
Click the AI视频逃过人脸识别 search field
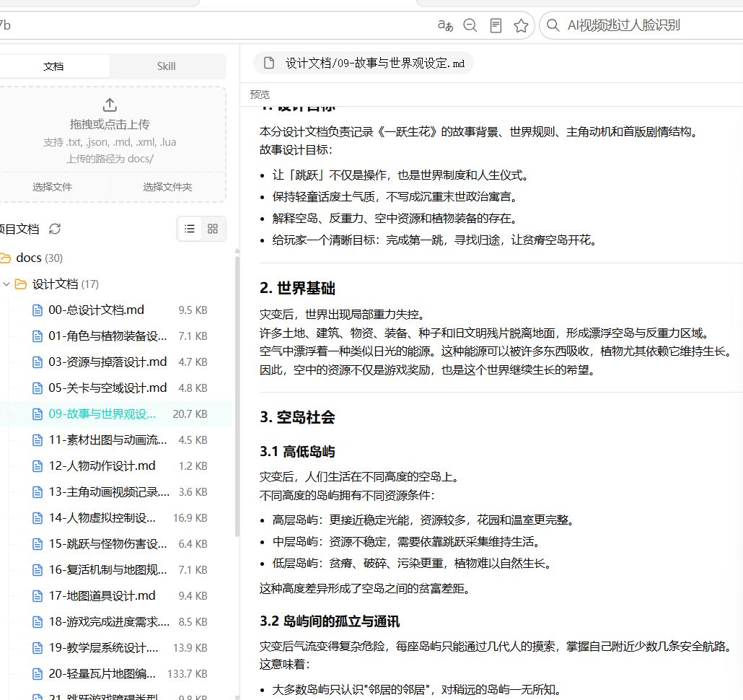tap(644, 25)
